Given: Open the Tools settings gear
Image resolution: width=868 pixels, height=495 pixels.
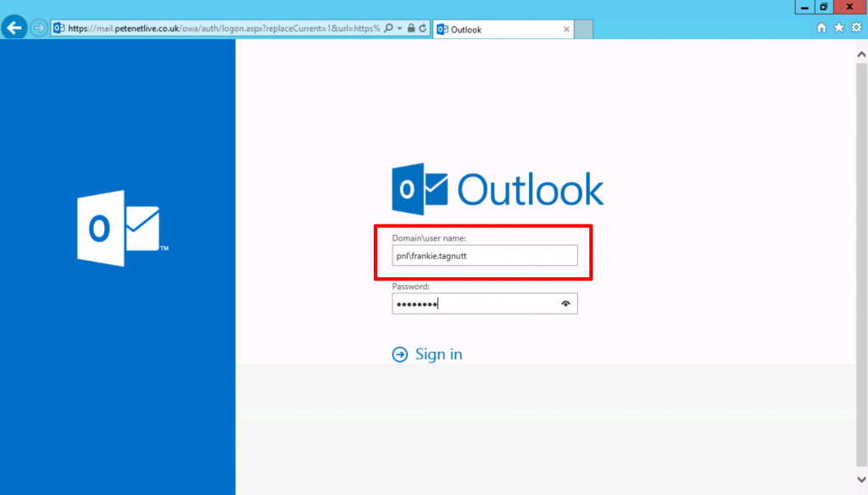Looking at the screenshot, I should tap(857, 28).
